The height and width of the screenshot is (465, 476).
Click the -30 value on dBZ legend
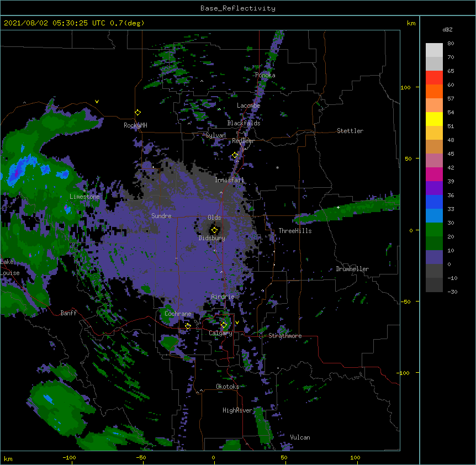point(452,292)
